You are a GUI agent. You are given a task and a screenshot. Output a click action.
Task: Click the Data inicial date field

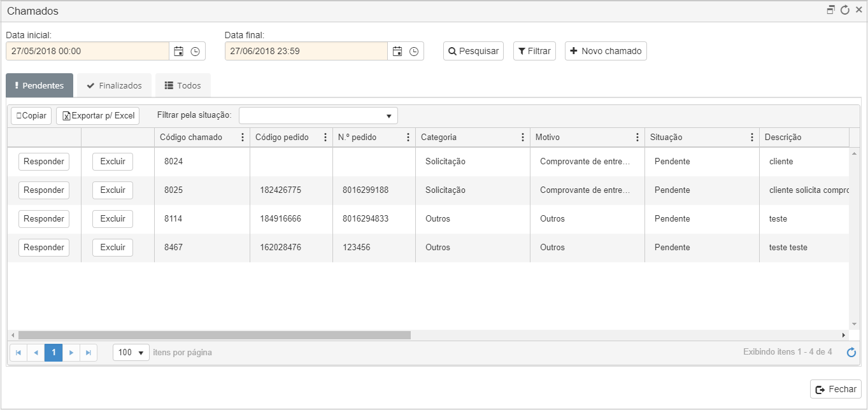87,52
